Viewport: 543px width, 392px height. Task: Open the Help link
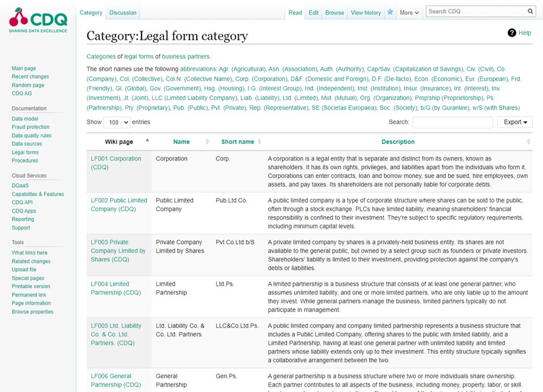525,33
